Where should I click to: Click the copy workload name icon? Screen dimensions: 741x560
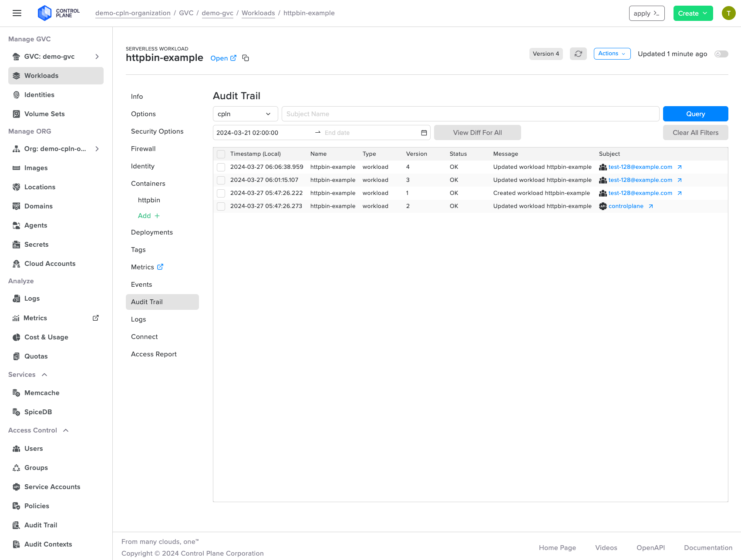pyautogui.click(x=246, y=58)
